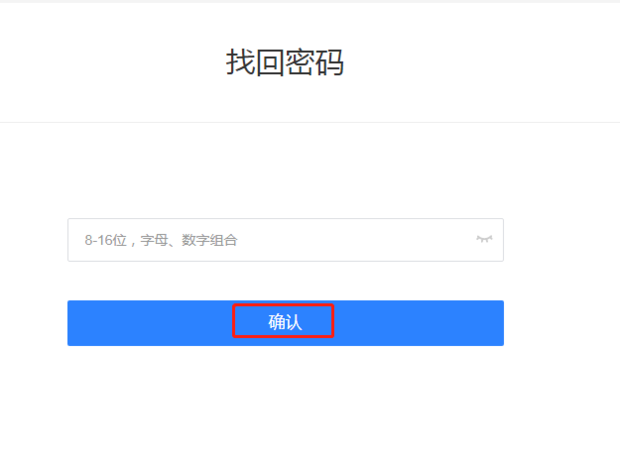This screenshot has height=460, width=620.
Task: Click the blue 确认 button
Action: (285, 323)
